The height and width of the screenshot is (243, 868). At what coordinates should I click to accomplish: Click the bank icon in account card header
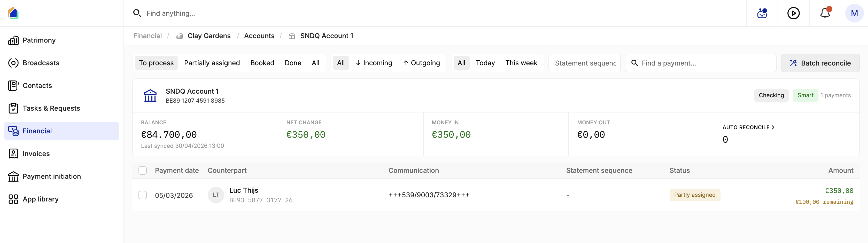[150, 96]
